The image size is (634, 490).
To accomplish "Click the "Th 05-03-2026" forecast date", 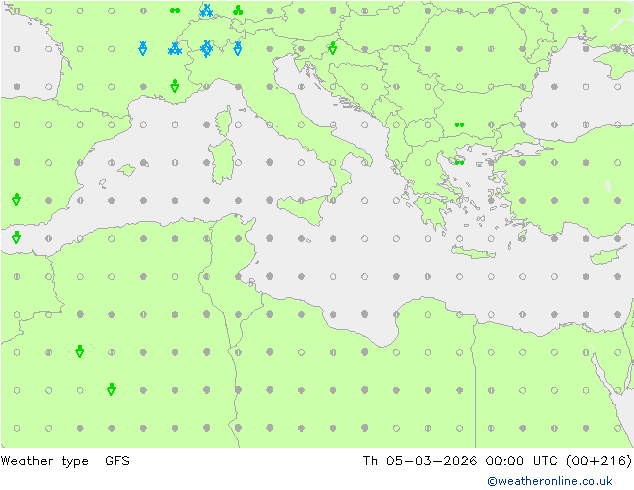I will (x=420, y=460).
